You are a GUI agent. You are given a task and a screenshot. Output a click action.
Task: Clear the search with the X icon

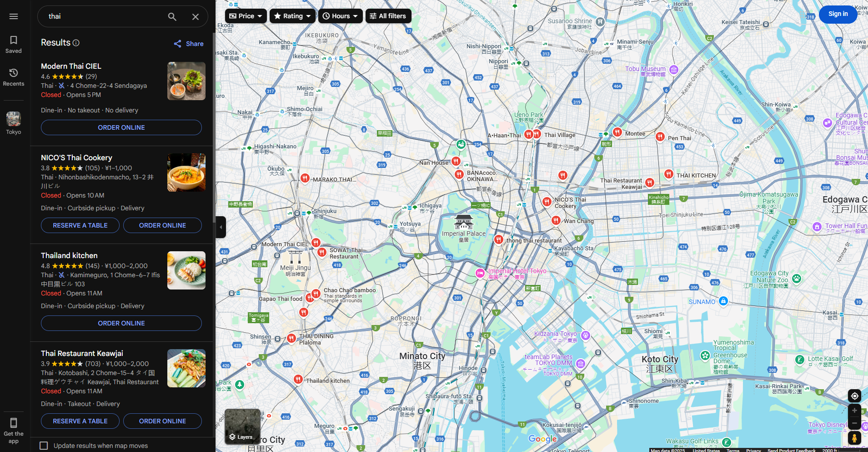pyautogui.click(x=196, y=17)
